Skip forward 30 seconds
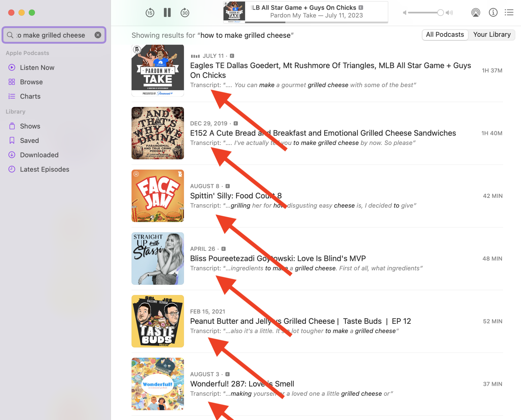The image size is (521, 420). coord(185,13)
